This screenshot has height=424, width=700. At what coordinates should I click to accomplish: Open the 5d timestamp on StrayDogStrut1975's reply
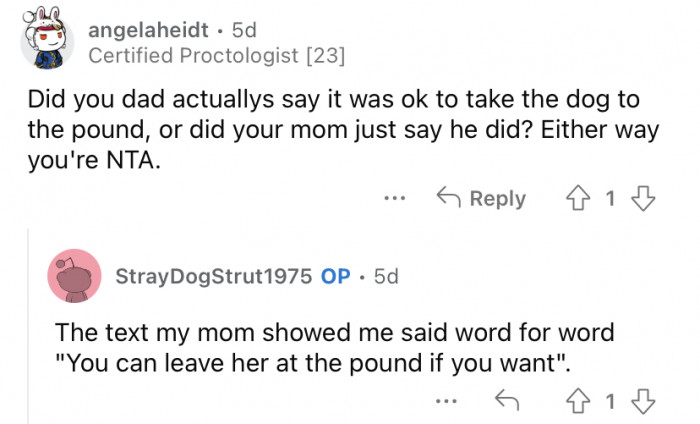point(385,276)
